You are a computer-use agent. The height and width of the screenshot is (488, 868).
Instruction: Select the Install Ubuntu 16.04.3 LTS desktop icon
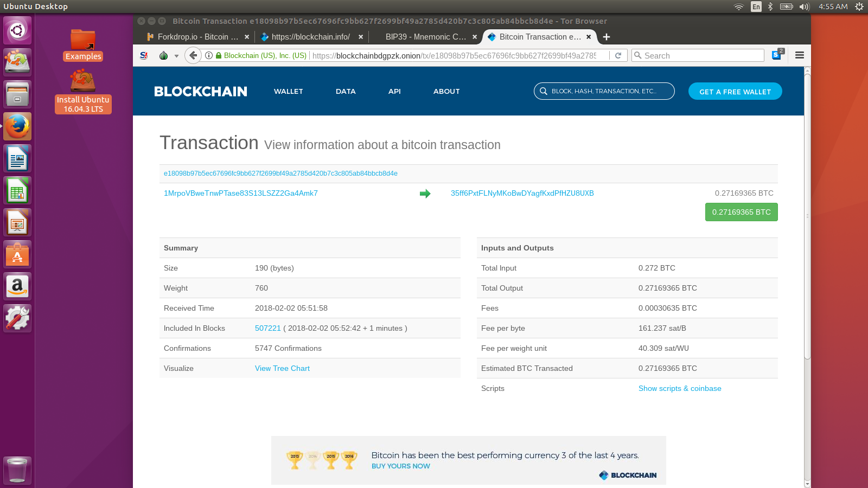(x=83, y=91)
